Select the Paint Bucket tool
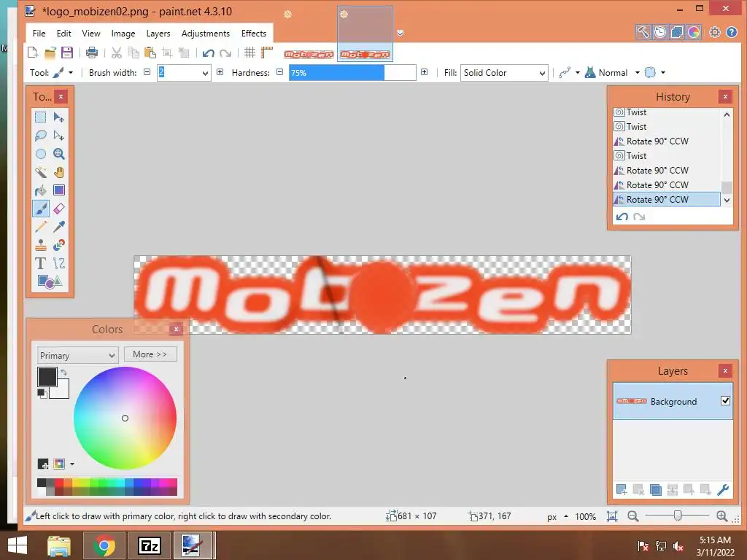This screenshot has height=560, width=747. pos(41,190)
